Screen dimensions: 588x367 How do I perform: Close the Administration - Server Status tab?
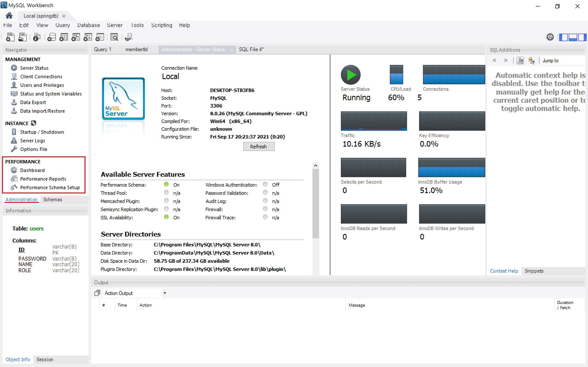[231, 50]
